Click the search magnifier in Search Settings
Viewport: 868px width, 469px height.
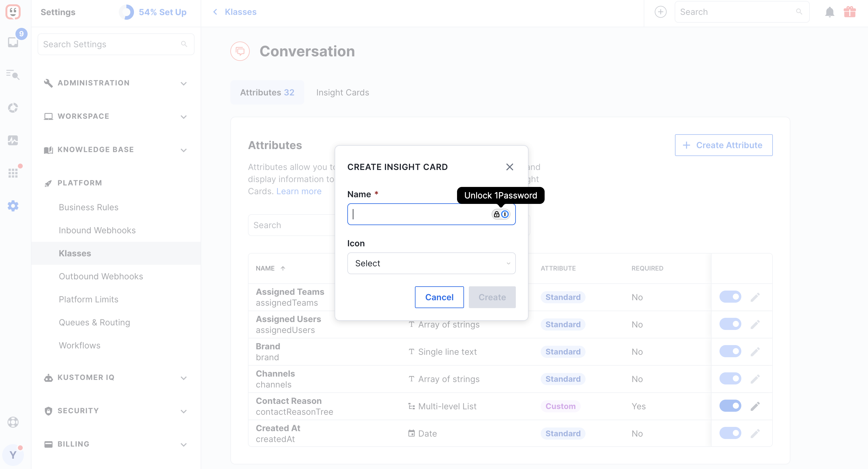(184, 44)
